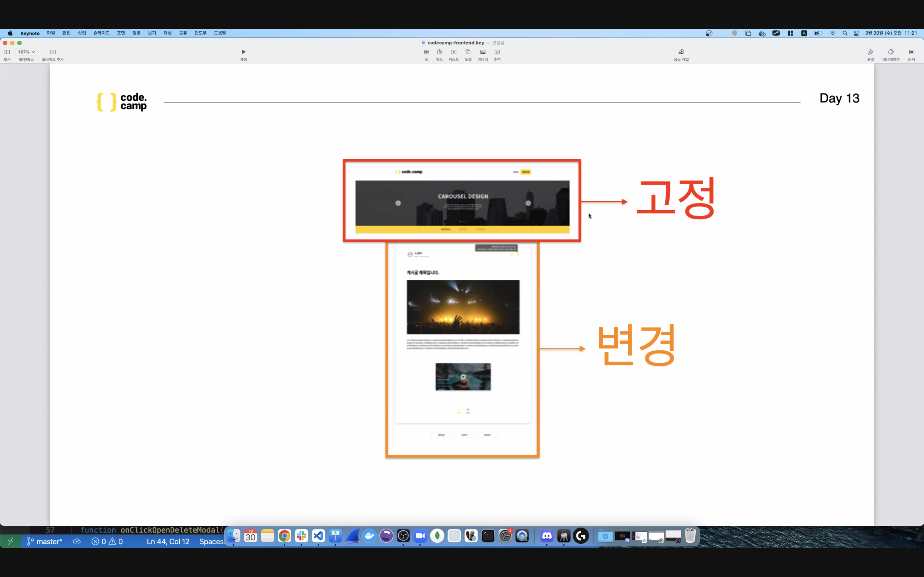Screen dimensions: 924x577
Task: Toggle the Format (포맷) inspector panel
Action: (870, 52)
